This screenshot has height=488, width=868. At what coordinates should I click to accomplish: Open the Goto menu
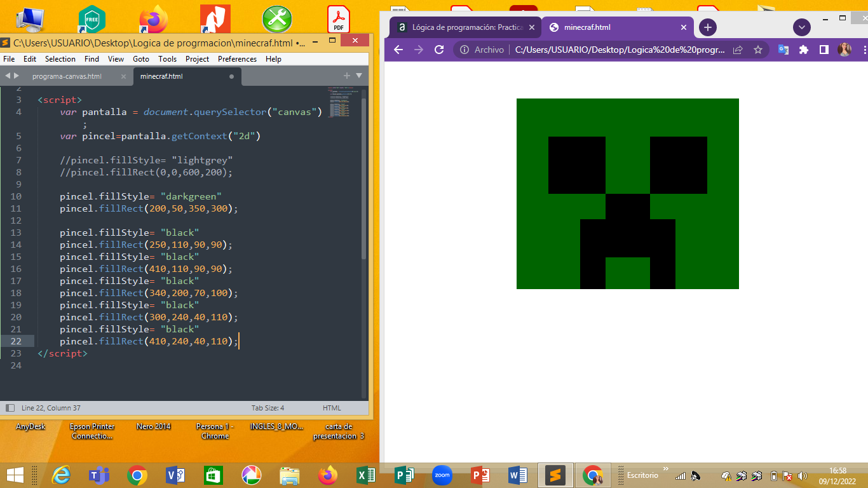coord(141,58)
